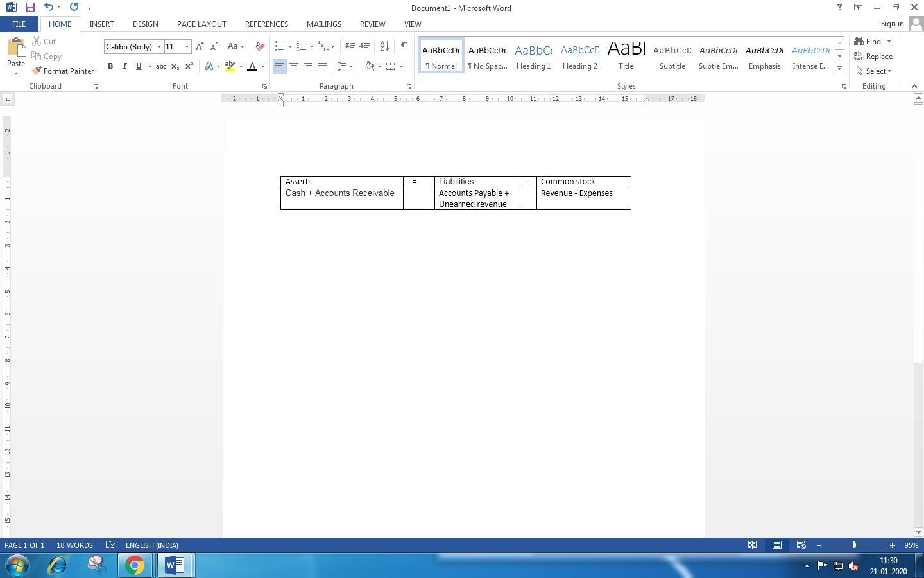
Task: Click the zoom slider handle
Action: (854, 545)
